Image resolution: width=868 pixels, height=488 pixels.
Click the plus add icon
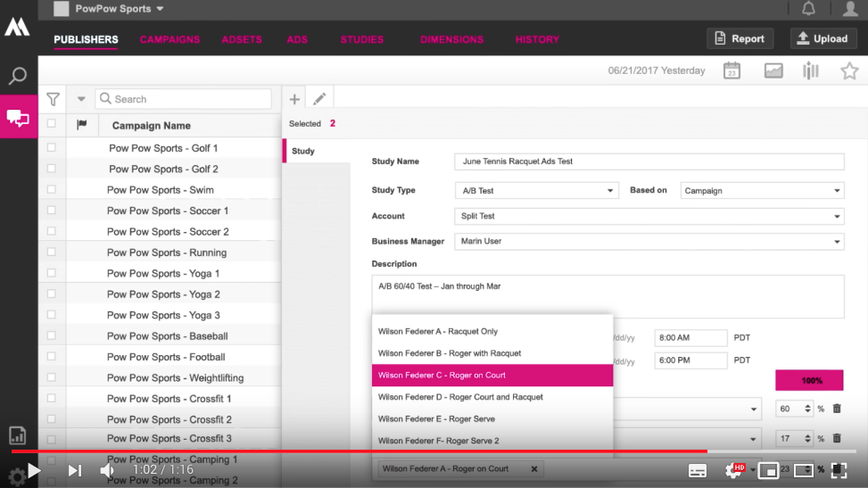pyautogui.click(x=294, y=99)
